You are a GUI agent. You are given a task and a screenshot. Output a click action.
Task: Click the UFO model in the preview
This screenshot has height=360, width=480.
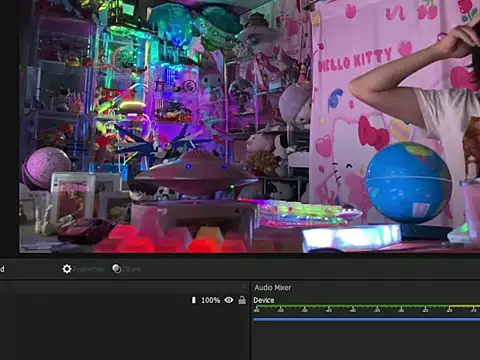pos(196,173)
